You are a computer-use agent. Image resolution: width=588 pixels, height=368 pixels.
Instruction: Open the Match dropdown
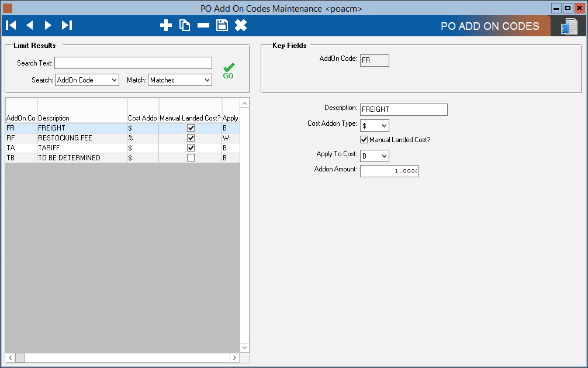click(179, 80)
